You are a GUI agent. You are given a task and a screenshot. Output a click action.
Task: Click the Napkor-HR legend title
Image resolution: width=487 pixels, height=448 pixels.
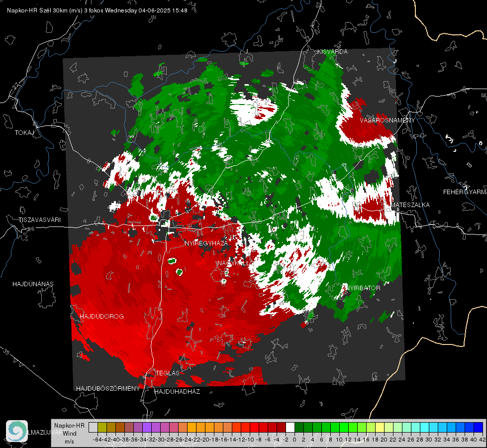point(69,425)
